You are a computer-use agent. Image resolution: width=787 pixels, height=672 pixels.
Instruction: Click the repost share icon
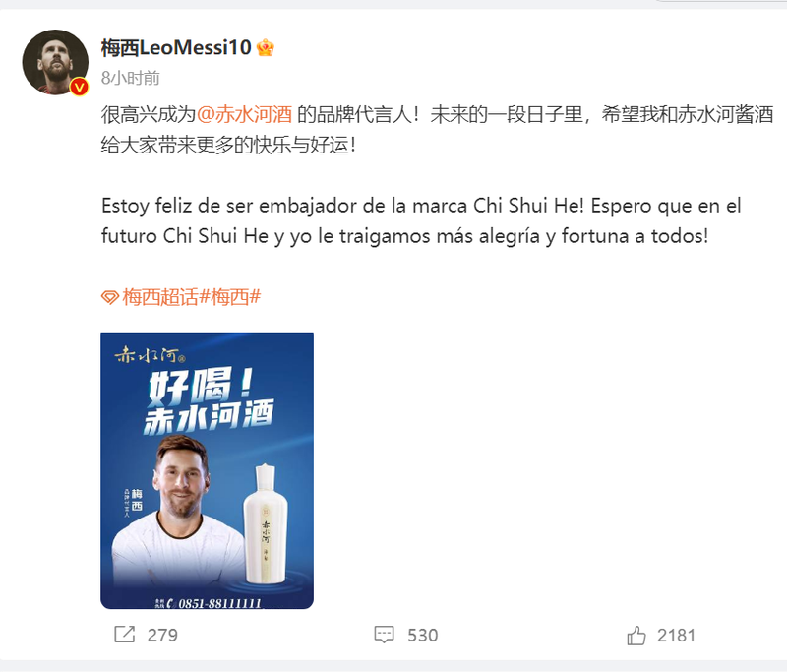coord(125,635)
